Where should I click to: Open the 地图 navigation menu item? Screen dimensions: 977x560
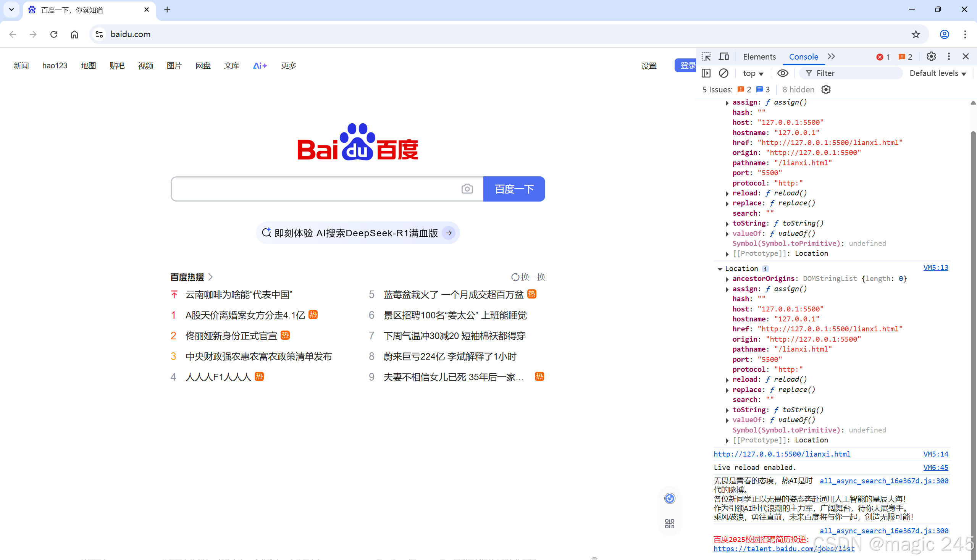[x=88, y=66]
